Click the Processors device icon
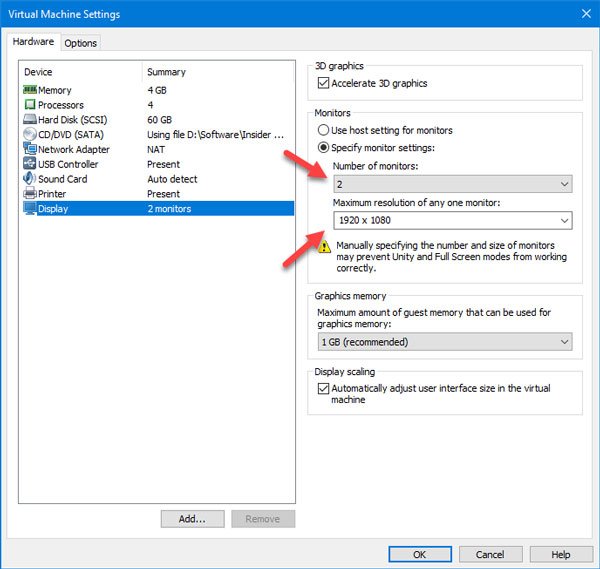The width and height of the screenshot is (600, 569). [29, 104]
